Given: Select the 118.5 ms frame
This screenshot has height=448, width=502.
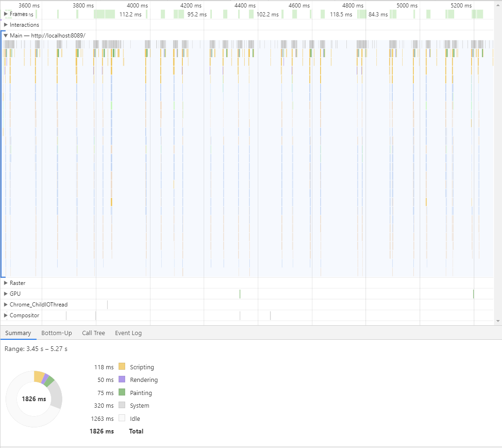Looking at the screenshot, I should (x=341, y=14).
